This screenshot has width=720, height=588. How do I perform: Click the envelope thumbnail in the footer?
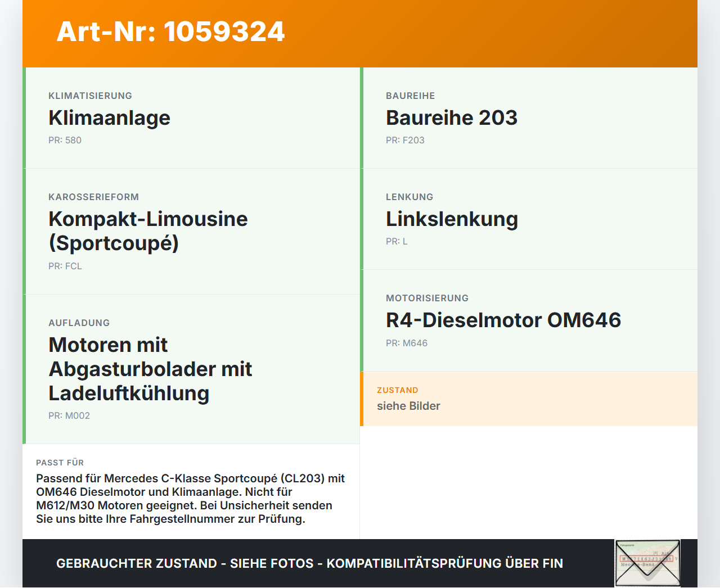pyautogui.click(x=647, y=563)
